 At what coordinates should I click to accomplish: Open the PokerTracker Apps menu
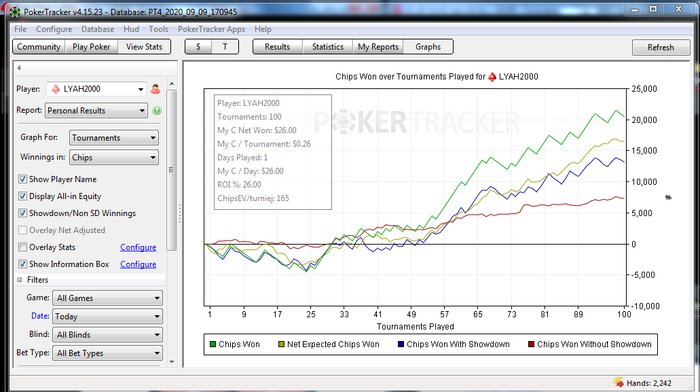coord(211,29)
